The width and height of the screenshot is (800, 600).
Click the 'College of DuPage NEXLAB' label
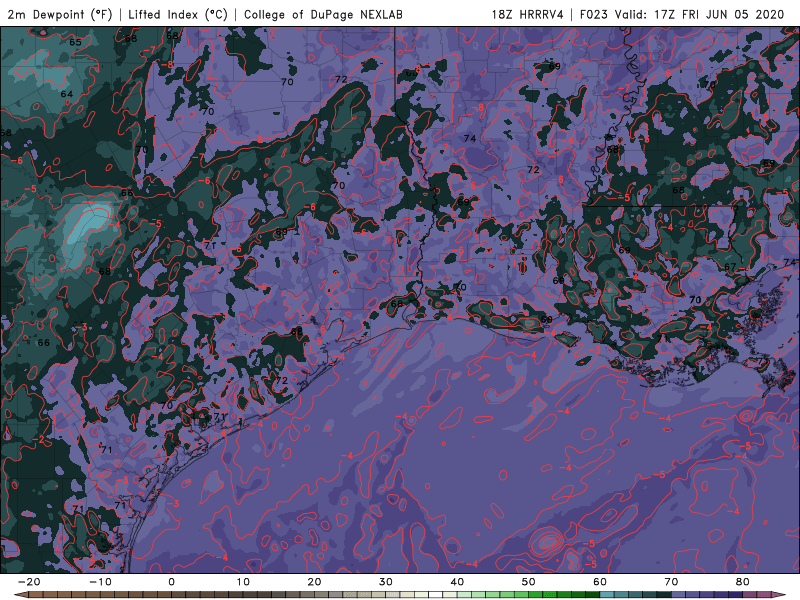tap(323, 15)
